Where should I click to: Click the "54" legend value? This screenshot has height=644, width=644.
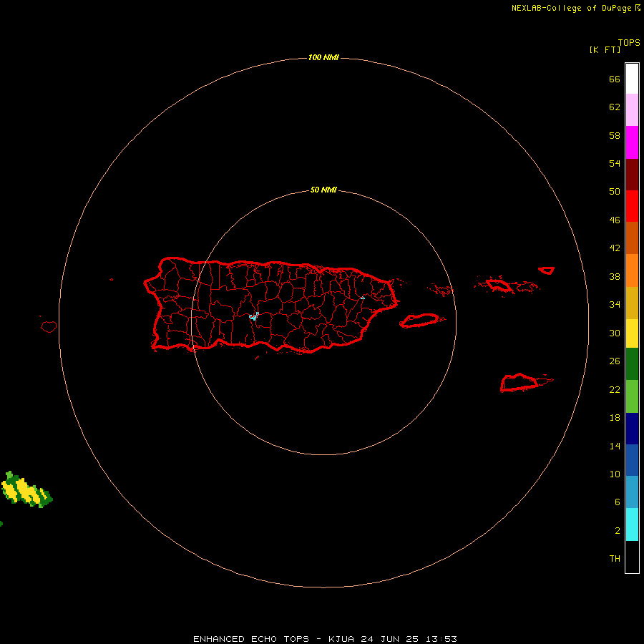tap(615, 163)
